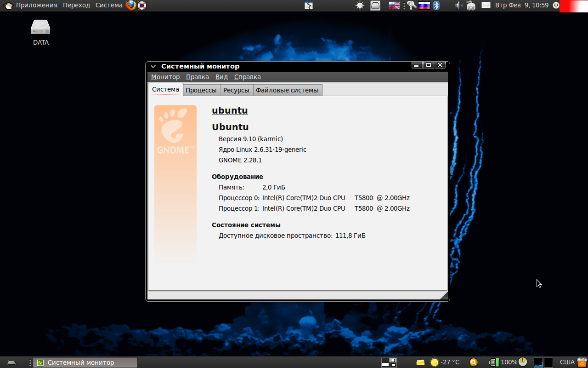This screenshot has height=368, width=588.
Task: Click the show desktop button at bottom-left
Action: [x=11, y=362]
